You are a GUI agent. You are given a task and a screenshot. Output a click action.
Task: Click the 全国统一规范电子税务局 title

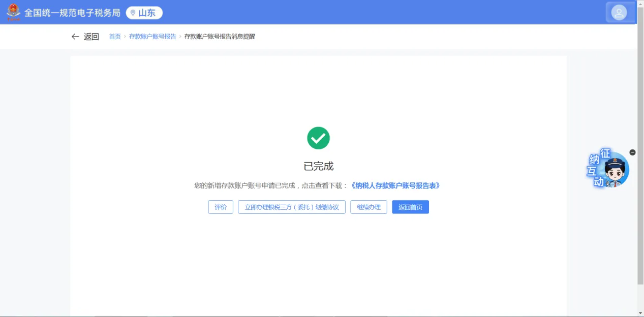coord(72,13)
